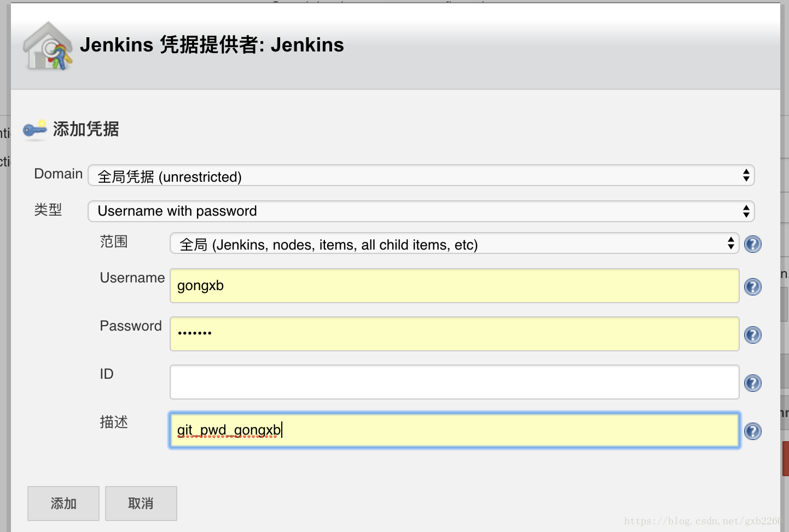Screen dimensions: 789x532
Task: Open the Domain dropdown showing 全局凭据 (unrestricted)
Action: [x=421, y=175]
